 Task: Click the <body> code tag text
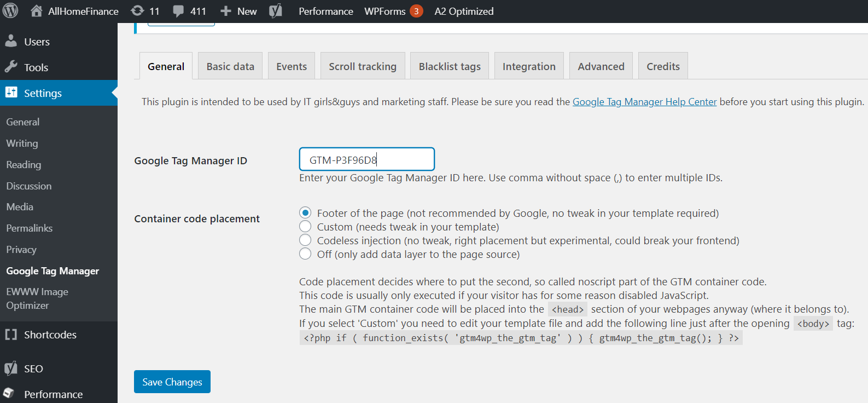(813, 324)
